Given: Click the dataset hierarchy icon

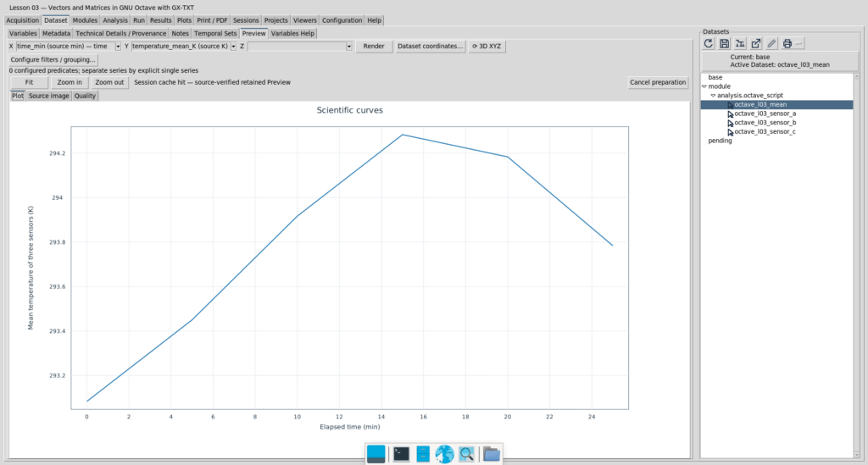Looking at the screenshot, I should coord(739,44).
